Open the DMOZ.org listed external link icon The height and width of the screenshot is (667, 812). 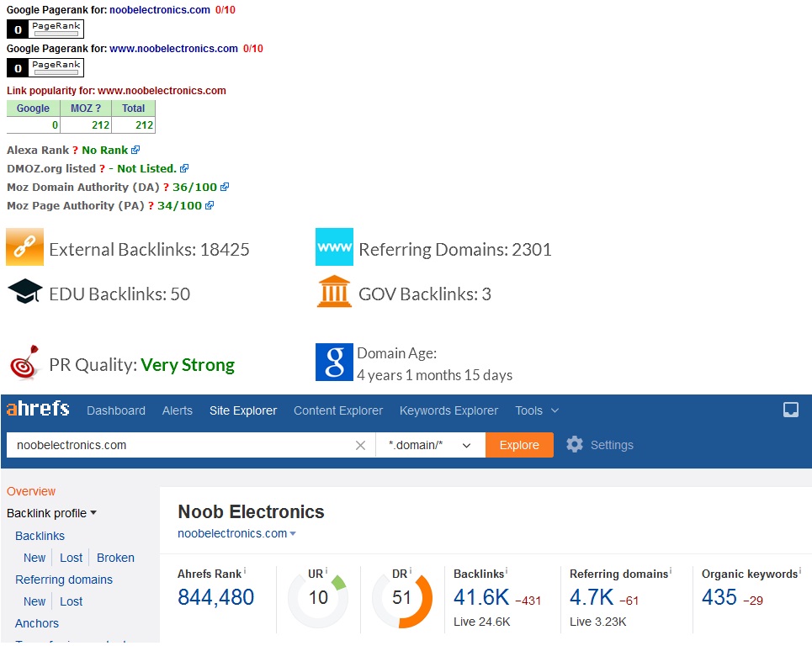tap(184, 168)
